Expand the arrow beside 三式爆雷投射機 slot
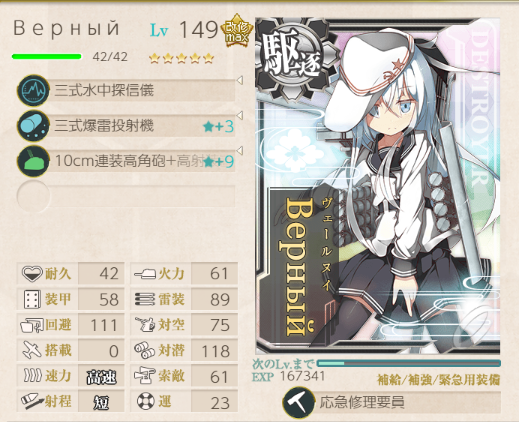 pos(240,115)
